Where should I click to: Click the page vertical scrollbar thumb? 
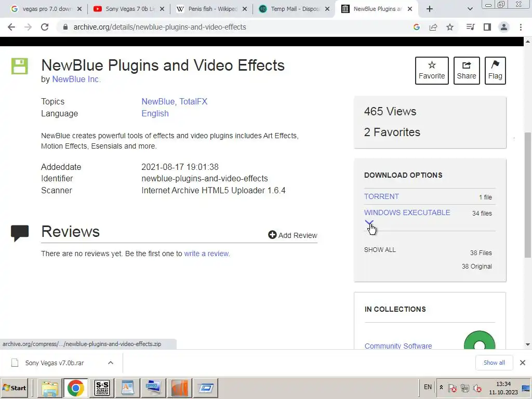click(528, 195)
